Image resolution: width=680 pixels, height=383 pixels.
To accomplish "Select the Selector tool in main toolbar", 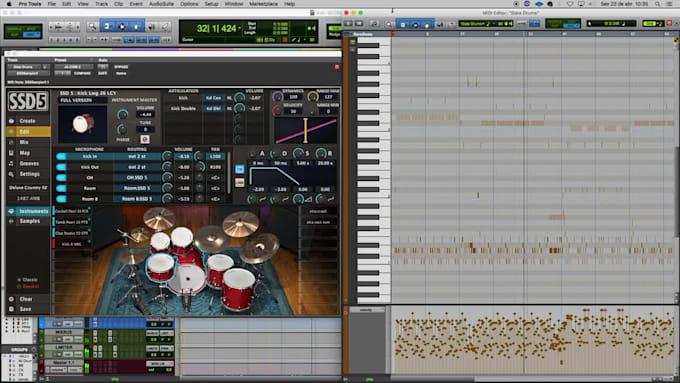I will 122,27.
